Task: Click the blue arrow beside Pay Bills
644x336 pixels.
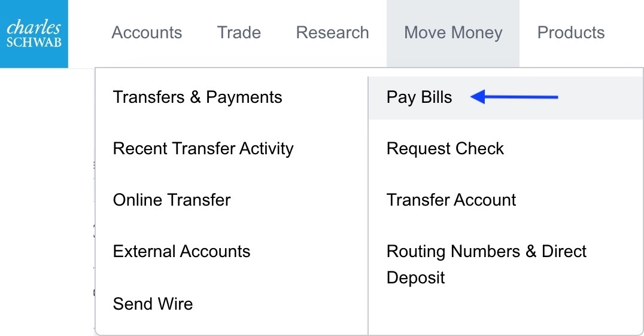Action: click(x=514, y=97)
